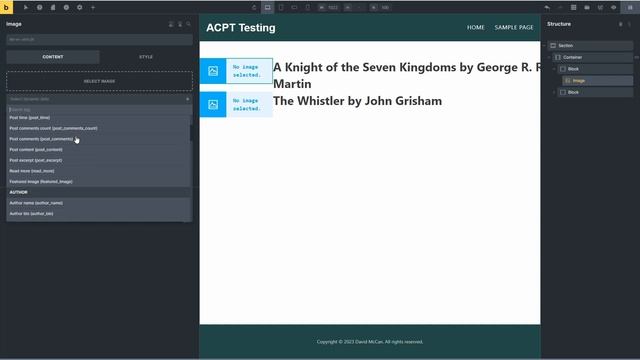Click the SAMPLE PAGE navigation link

coord(514,27)
